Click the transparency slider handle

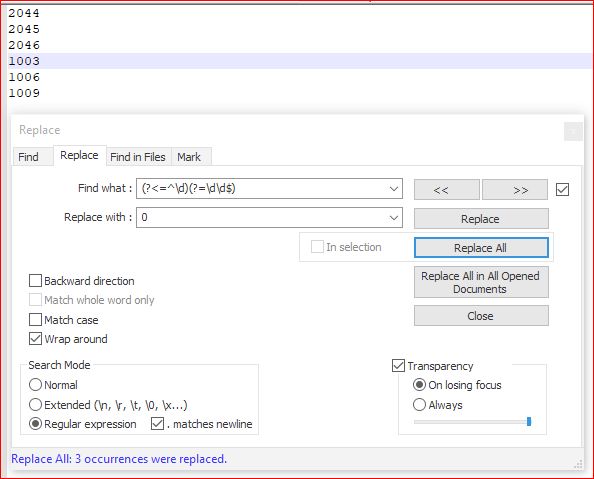tap(529, 421)
